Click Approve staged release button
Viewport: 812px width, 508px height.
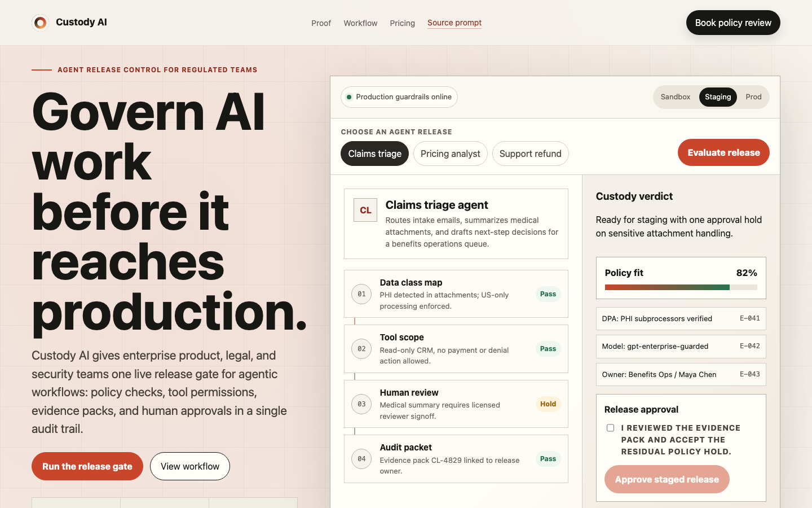pos(667,479)
